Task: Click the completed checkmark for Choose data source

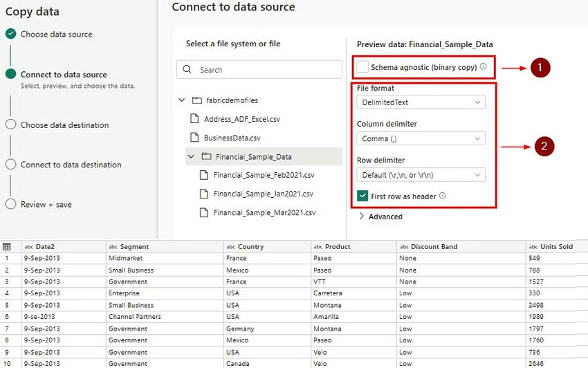Action: [11, 34]
